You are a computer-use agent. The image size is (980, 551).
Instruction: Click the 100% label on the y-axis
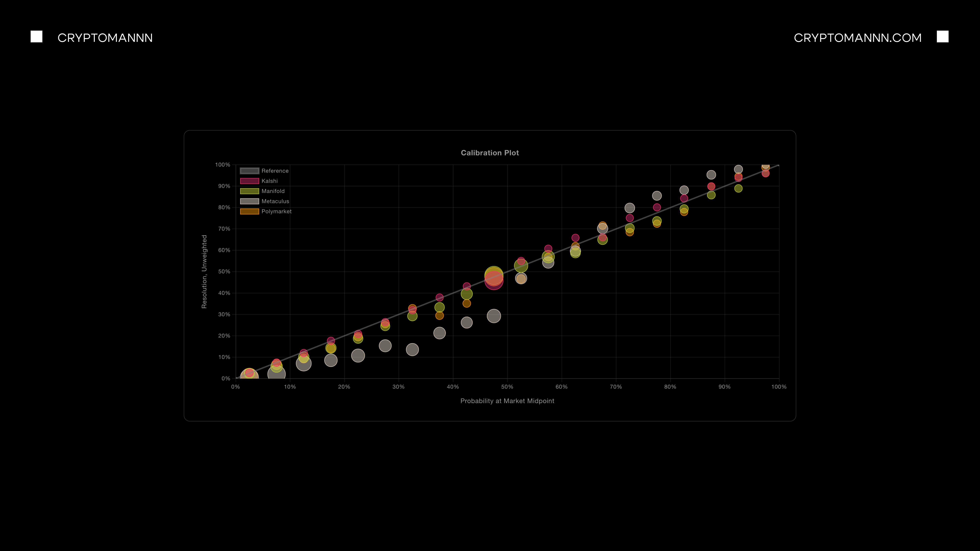(223, 165)
